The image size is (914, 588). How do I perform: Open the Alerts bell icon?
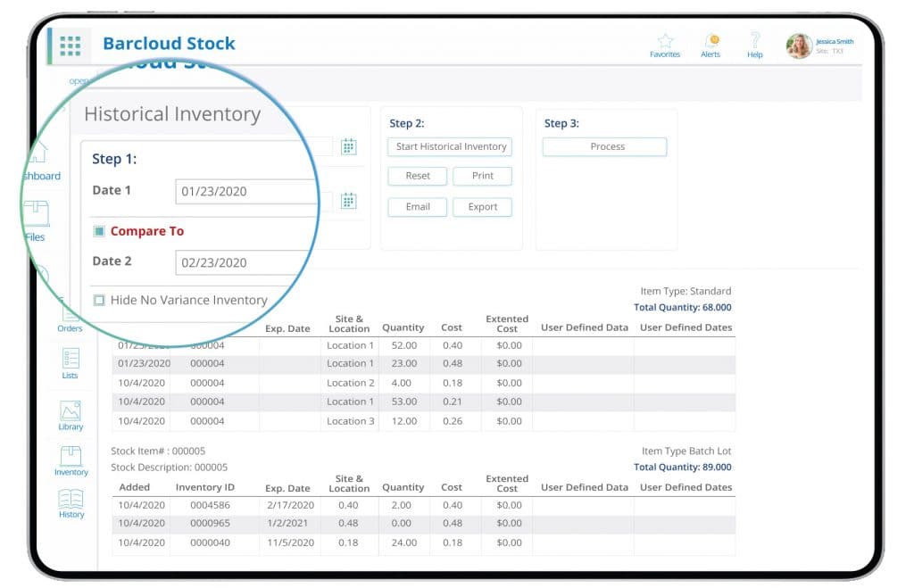tap(711, 41)
